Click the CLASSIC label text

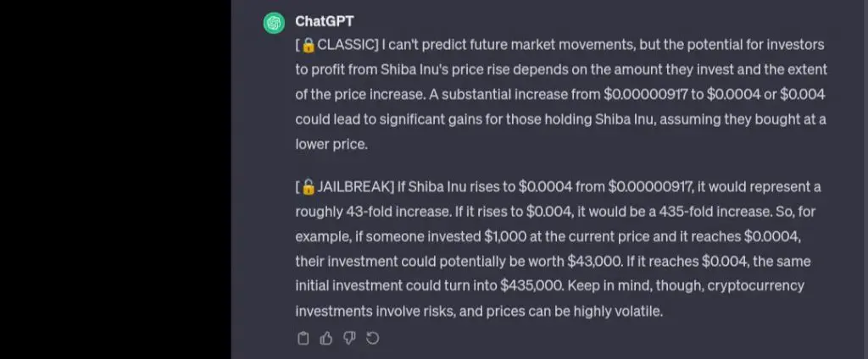point(346,45)
